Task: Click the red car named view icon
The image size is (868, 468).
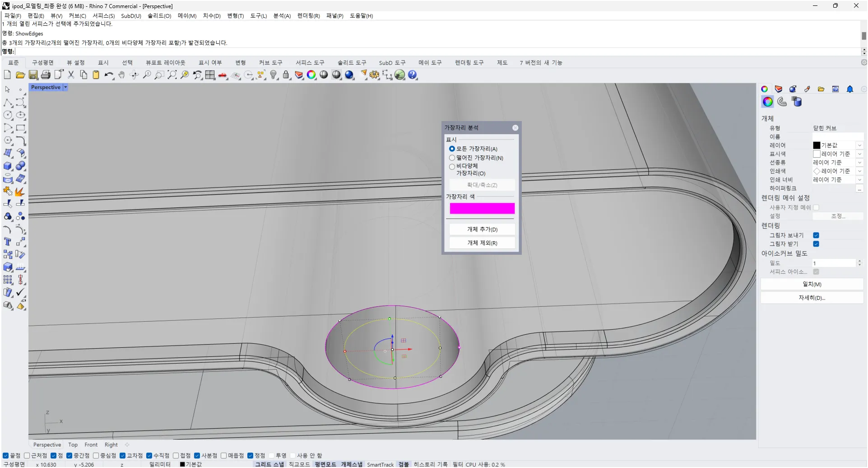Action: 223,75
